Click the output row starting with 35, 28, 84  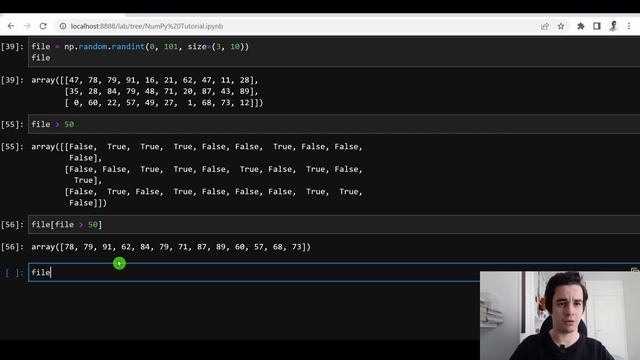click(x=162, y=91)
